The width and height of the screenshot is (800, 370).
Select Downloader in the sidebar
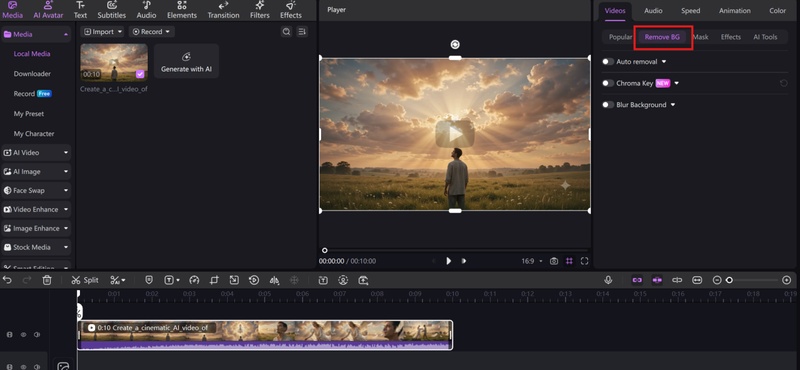point(32,73)
